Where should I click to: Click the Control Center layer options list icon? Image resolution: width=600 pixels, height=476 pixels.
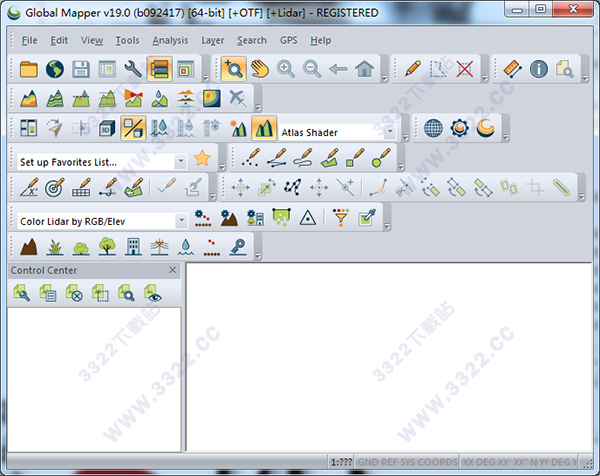pyautogui.click(x=48, y=293)
